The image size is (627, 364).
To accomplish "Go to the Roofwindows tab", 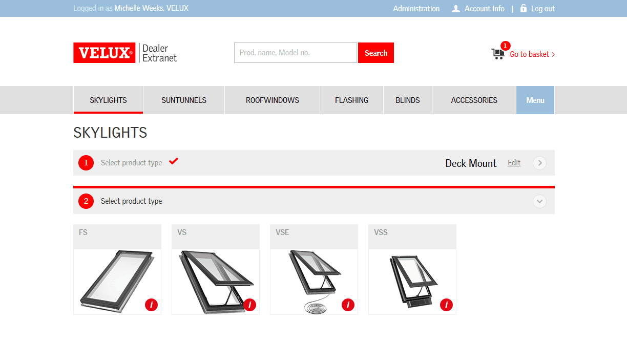I will coord(273,100).
